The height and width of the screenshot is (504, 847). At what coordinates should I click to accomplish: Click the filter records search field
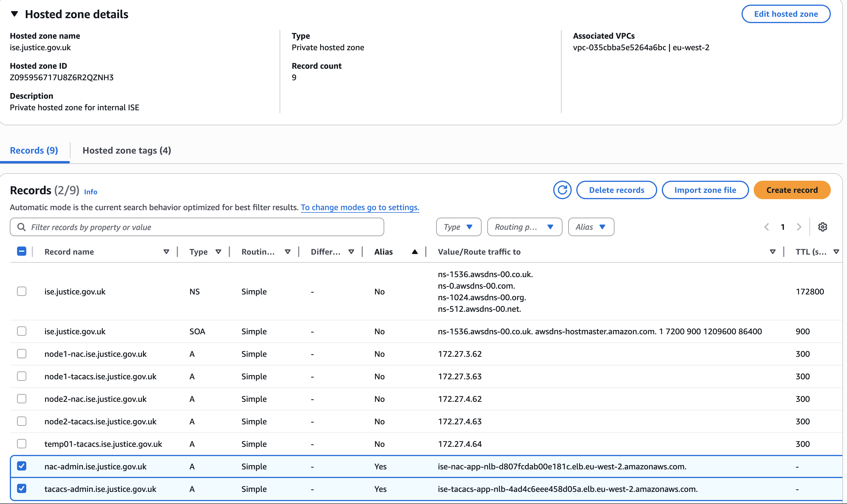[x=197, y=227]
